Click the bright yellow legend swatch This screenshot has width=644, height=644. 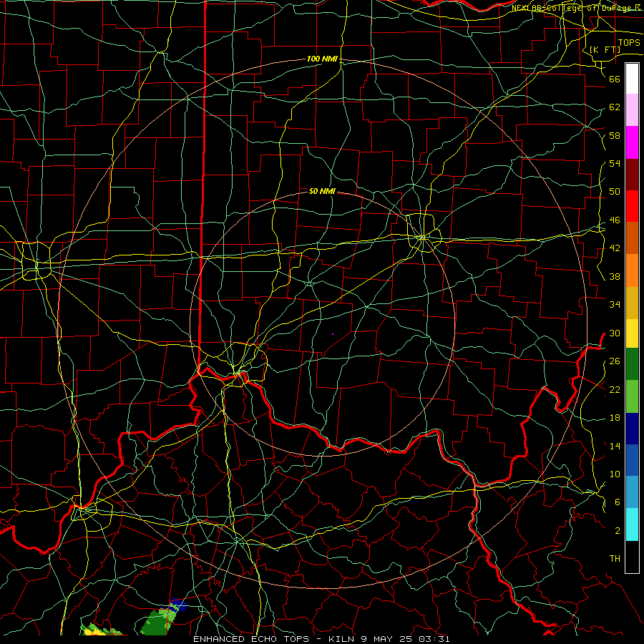[632, 333]
